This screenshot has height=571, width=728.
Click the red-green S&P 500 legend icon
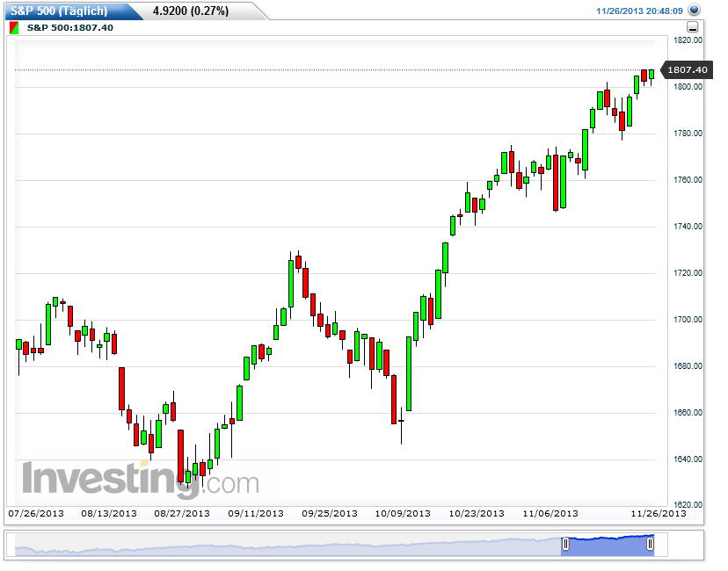(x=14, y=28)
